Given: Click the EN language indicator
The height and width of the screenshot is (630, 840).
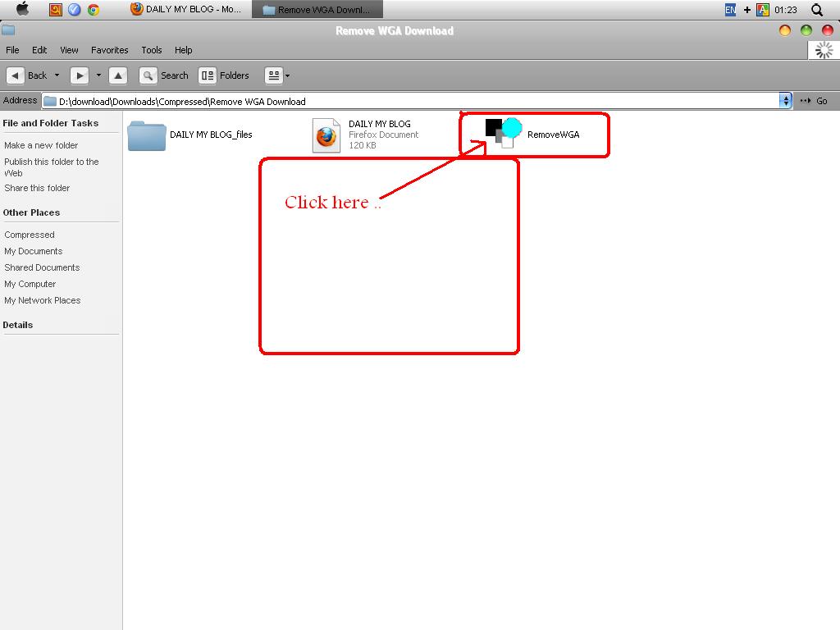Looking at the screenshot, I should pyautogui.click(x=728, y=9).
